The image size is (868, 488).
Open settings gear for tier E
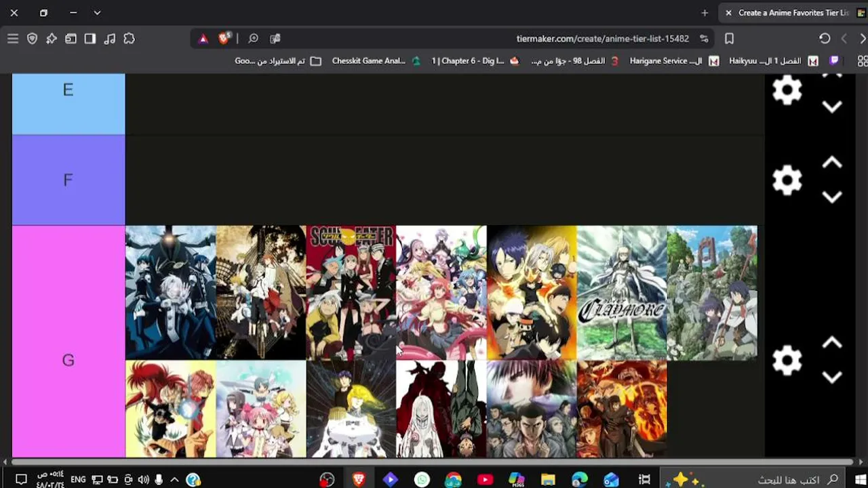point(787,90)
